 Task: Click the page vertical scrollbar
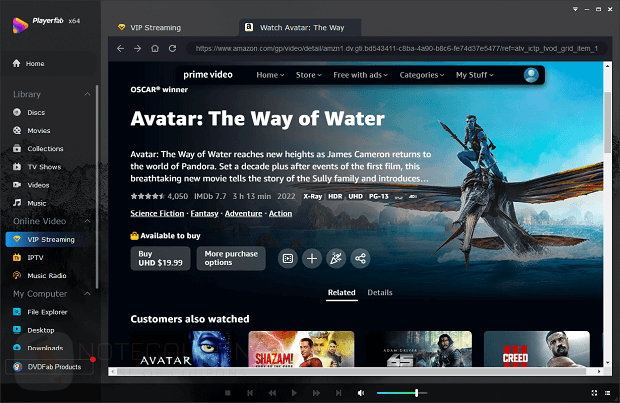click(607, 121)
